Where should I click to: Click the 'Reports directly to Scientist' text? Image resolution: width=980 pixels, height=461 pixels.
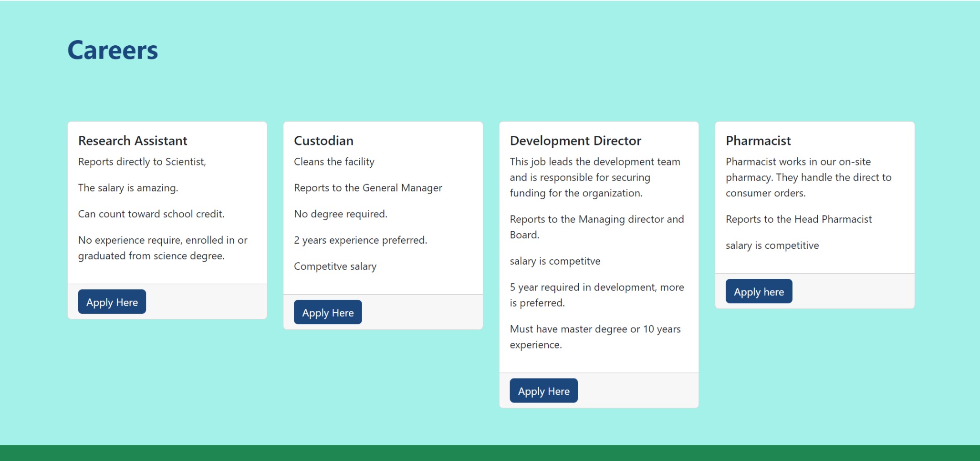click(x=142, y=162)
